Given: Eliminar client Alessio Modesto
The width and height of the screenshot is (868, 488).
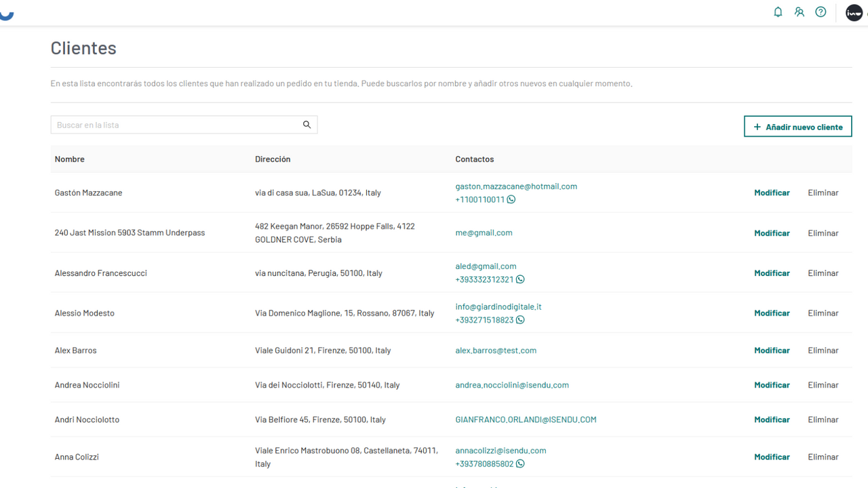Looking at the screenshot, I should coord(823,313).
